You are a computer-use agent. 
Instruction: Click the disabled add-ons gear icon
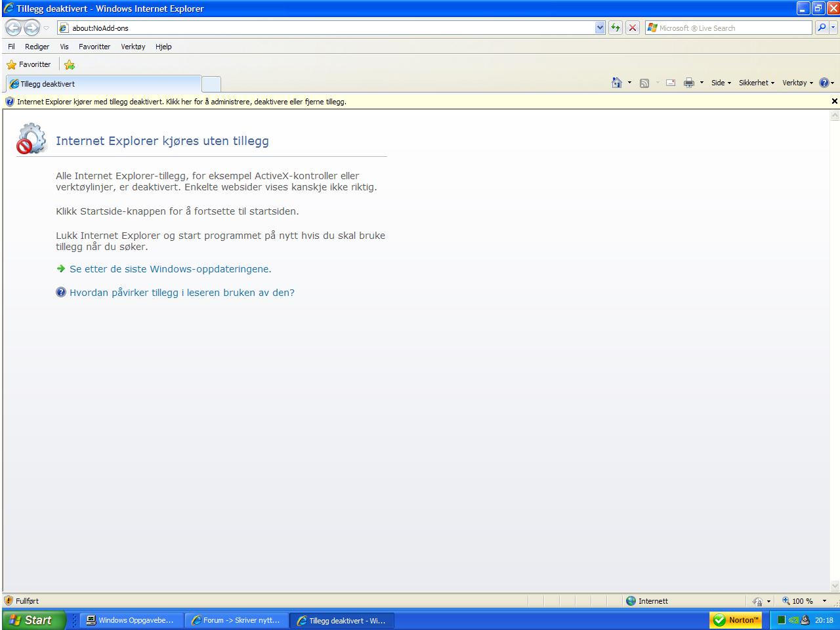pos(31,138)
